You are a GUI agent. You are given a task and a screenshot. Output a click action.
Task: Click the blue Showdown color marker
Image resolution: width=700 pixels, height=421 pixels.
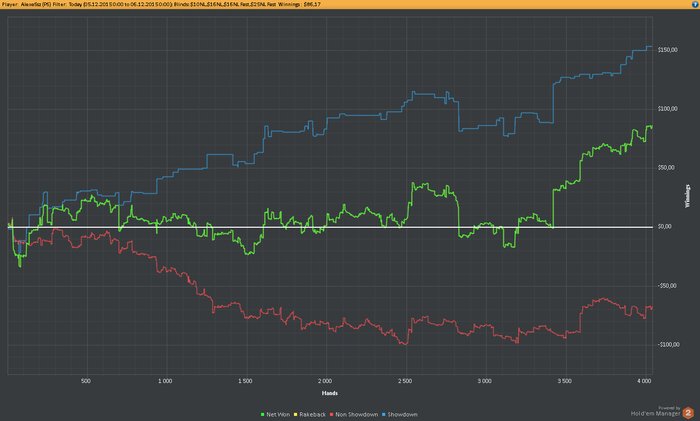383,415
